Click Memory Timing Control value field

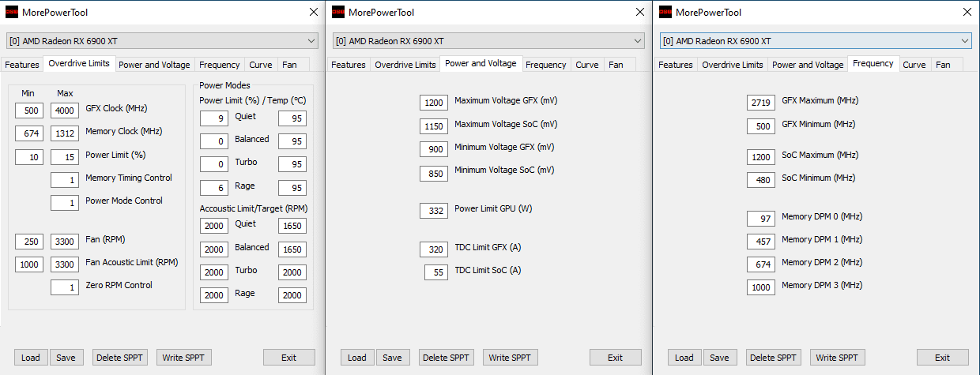coord(65,180)
